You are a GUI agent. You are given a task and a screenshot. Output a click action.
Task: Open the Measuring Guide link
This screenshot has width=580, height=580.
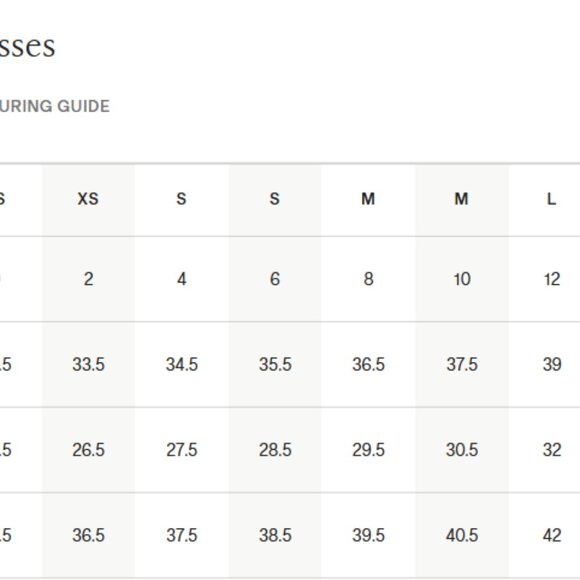click(54, 106)
